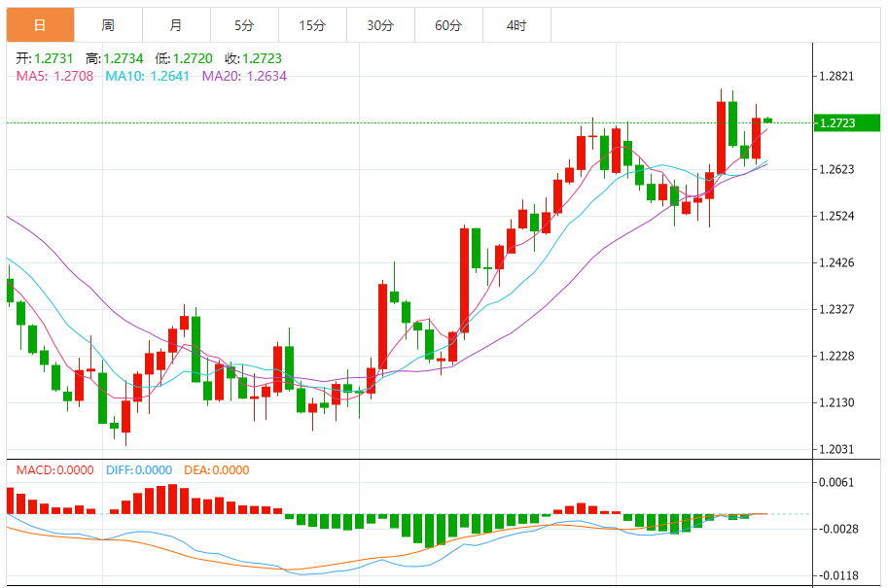Switch to the 周 weekly tab

click(x=108, y=25)
